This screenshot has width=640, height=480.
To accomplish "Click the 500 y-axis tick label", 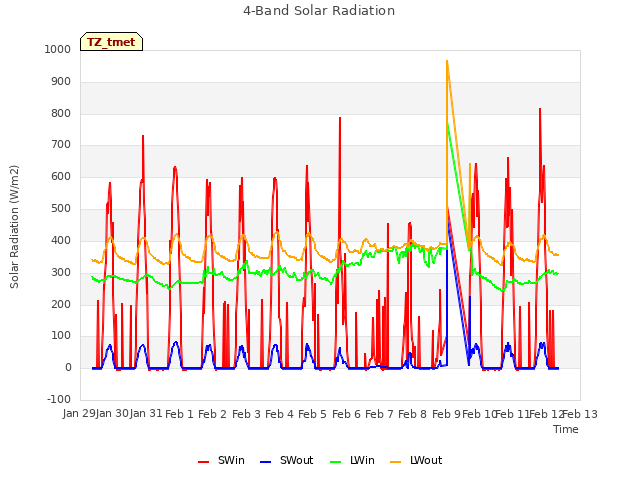I will pyautogui.click(x=61, y=209).
